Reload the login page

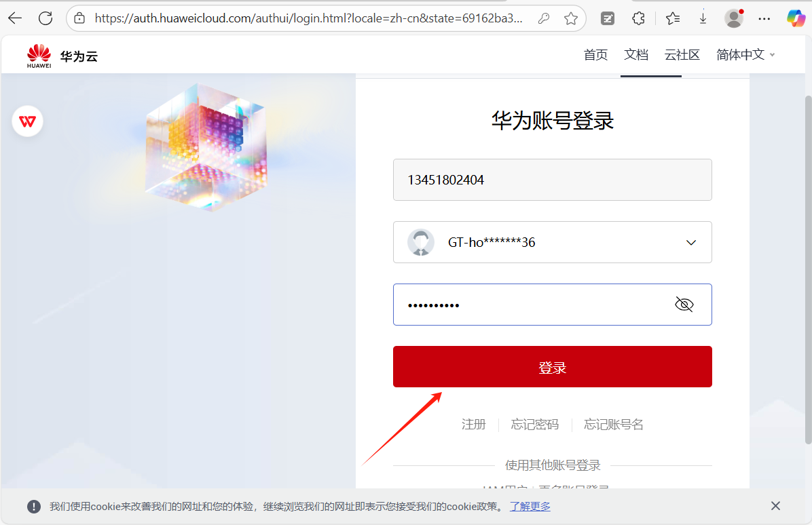(45, 18)
